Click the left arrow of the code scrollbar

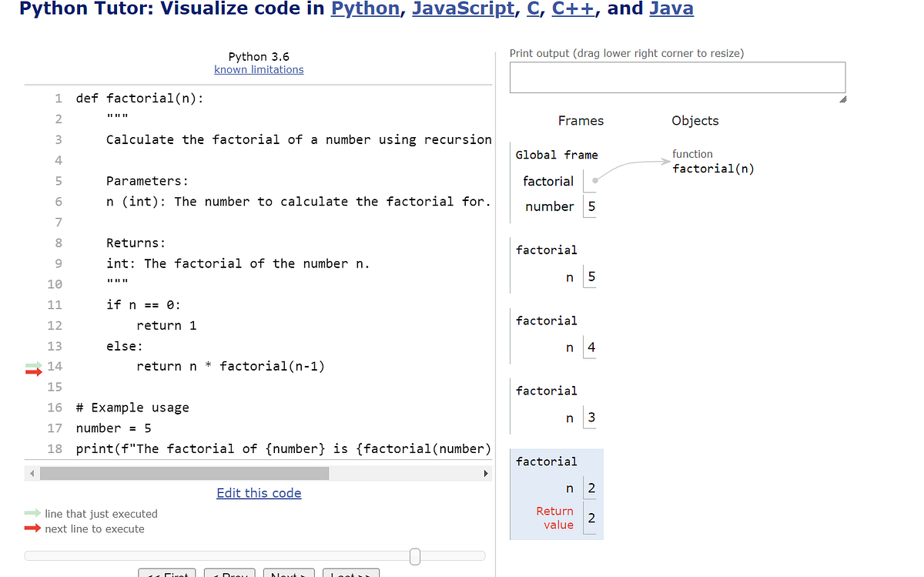(30, 472)
